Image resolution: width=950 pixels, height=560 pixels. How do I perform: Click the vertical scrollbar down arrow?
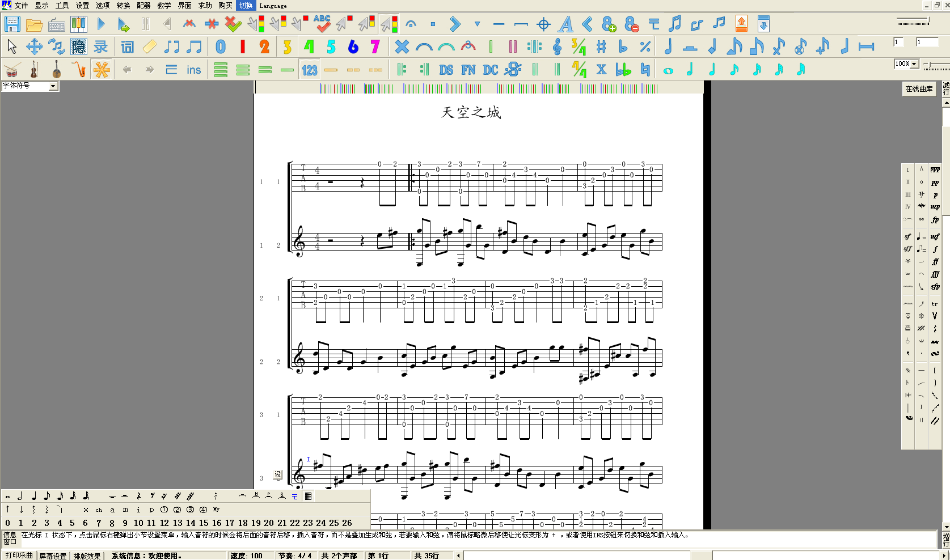[x=946, y=527]
